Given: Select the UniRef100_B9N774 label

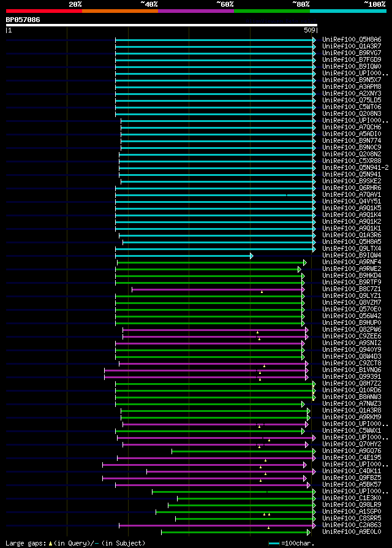Looking at the screenshot, I should (x=352, y=141).
